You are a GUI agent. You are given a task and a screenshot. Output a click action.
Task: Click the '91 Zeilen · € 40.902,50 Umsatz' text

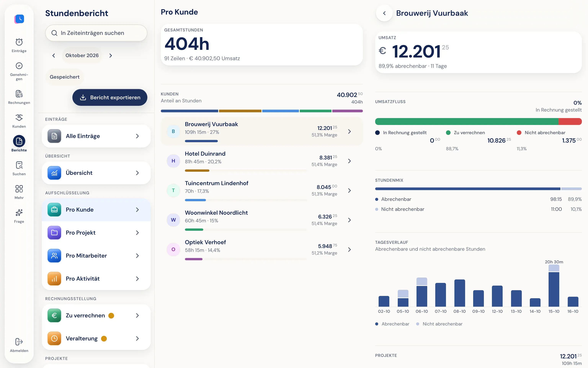(x=202, y=58)
